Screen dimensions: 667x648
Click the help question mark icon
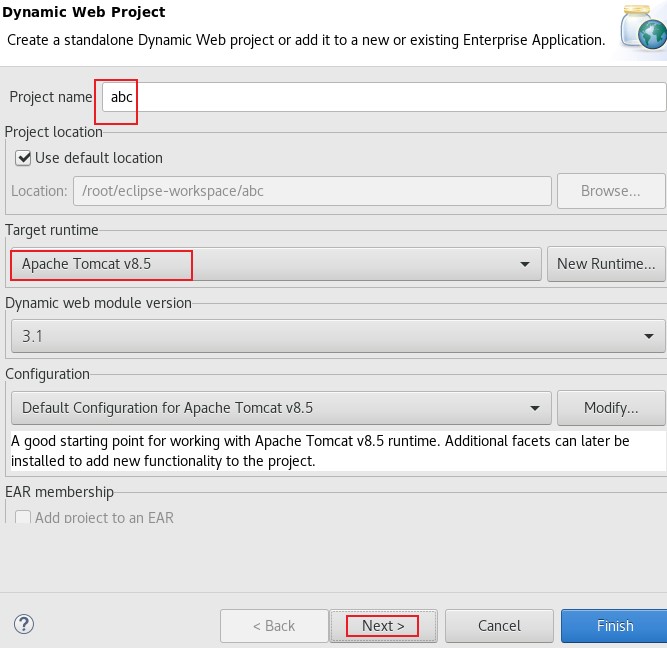24,625
